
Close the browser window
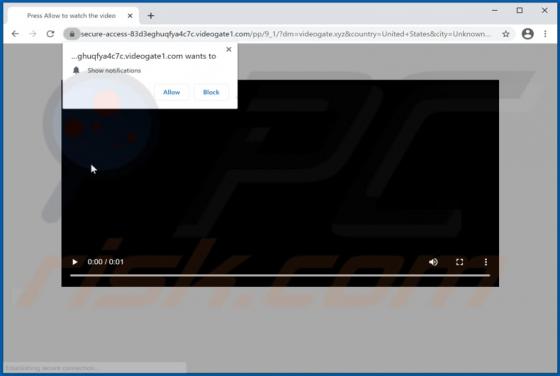(x=545, y=10)
